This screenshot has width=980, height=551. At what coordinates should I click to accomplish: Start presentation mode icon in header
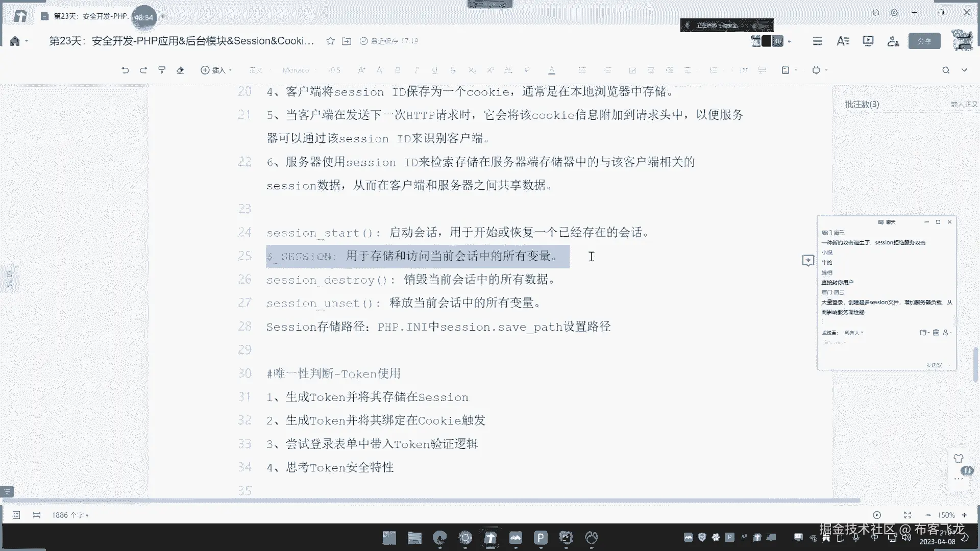[868, 41]
